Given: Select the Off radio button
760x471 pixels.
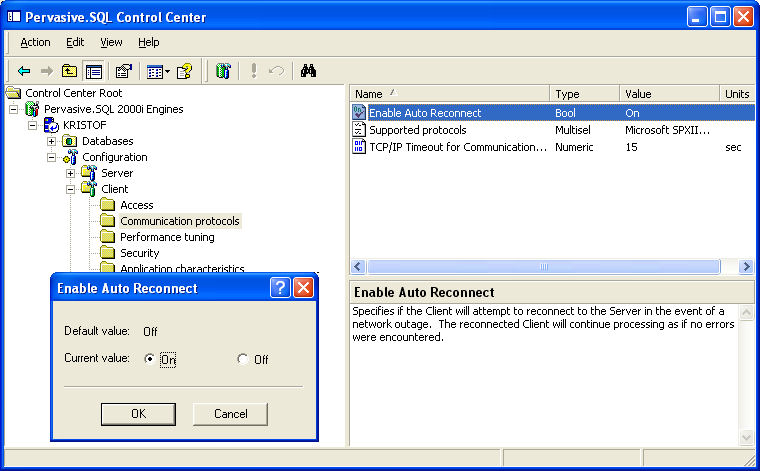Looking at the screenshot, I should point(242,359).
